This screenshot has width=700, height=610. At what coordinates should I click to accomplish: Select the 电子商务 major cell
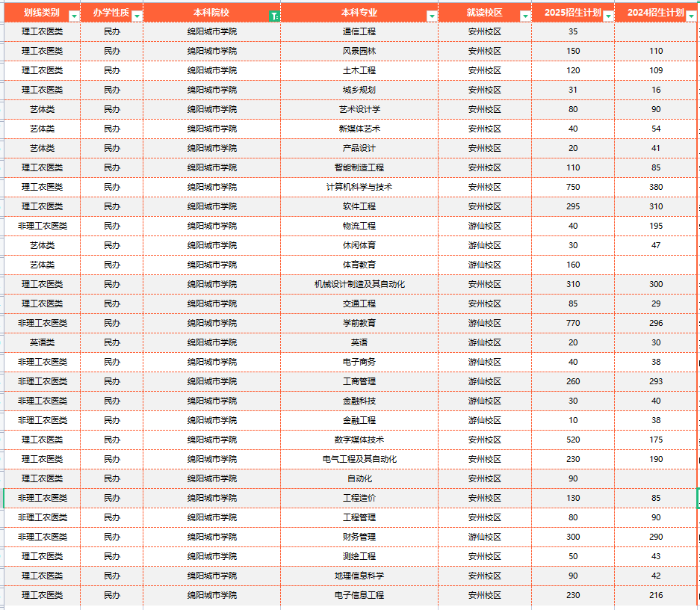click(x=359, y=362)
